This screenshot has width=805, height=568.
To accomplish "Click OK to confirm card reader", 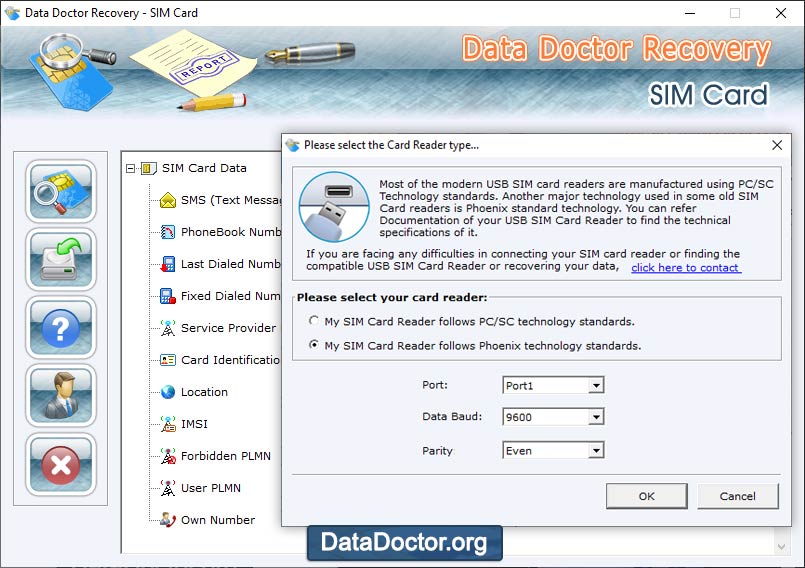I will pos(646,496).
